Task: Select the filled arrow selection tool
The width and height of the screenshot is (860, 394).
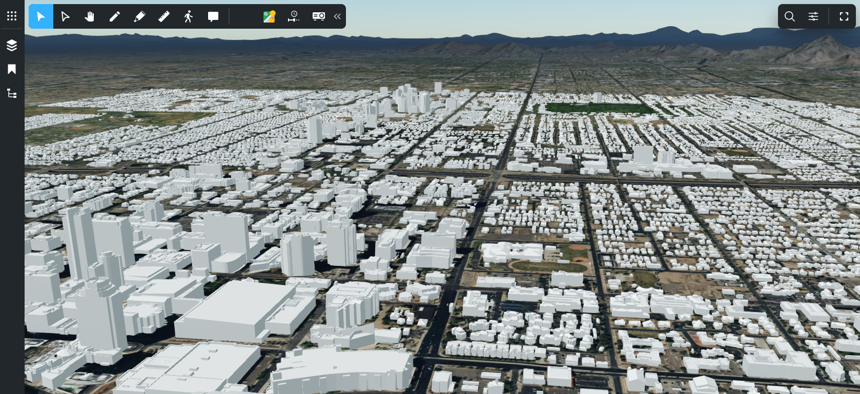Action: (41, 16)
